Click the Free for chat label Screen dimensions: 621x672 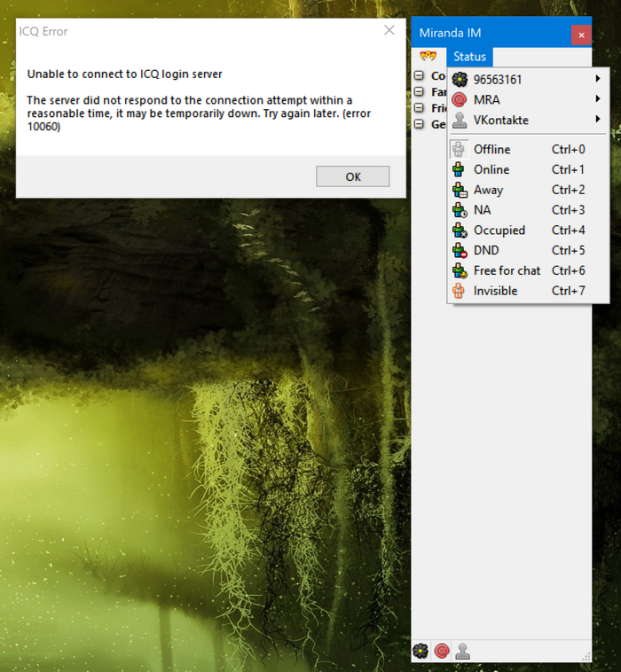pos(507,270)
